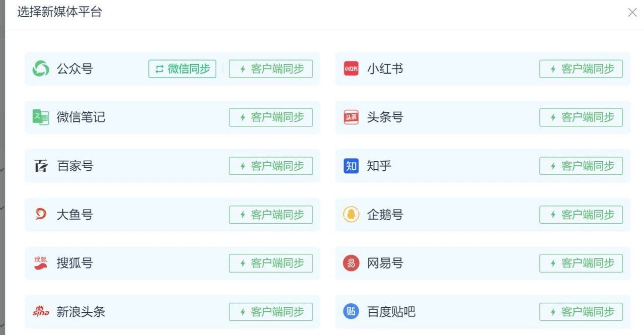Click the 百度贴吧 platform icon
The image size is (644, 335).
click(351, 311)
